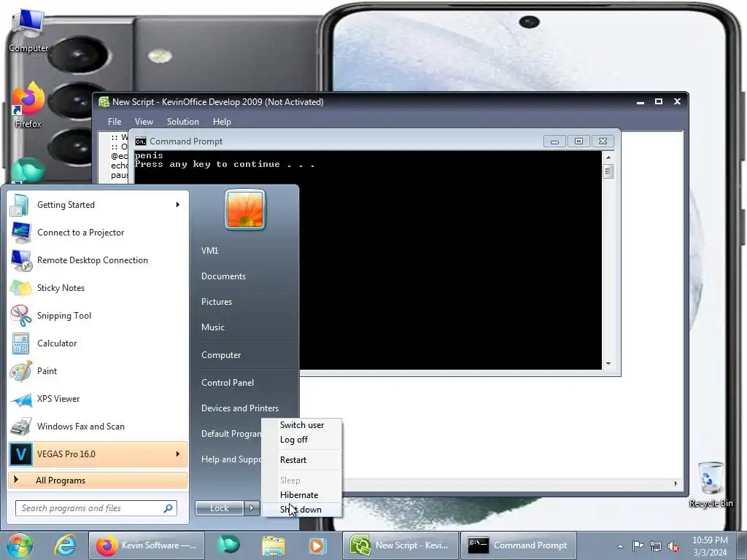Launch Sticky Notes
This screenshot has width=747, height=560.
point(98,287)
